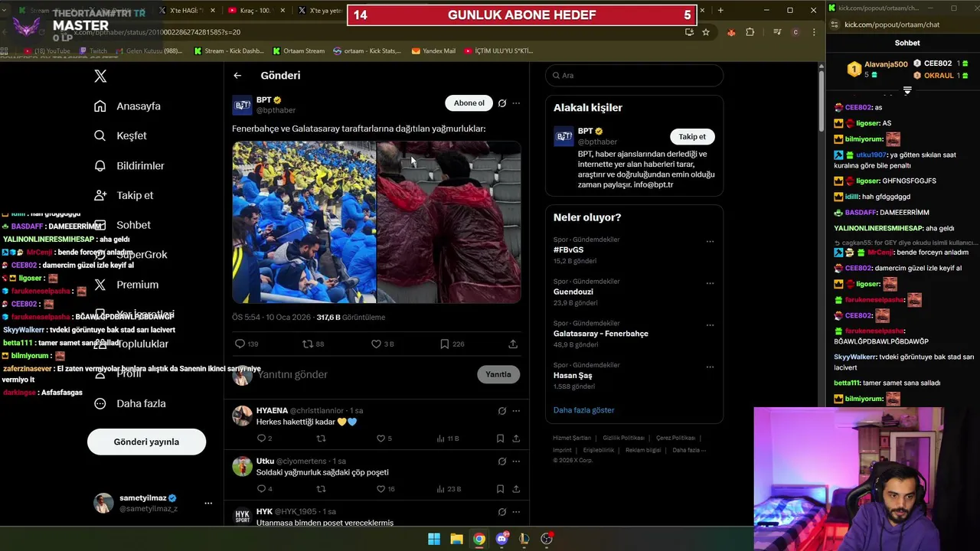The height and width of the screenshot is (551, 980).
Task: Click the Yanıtla button
Action: [x=498, y=374]
